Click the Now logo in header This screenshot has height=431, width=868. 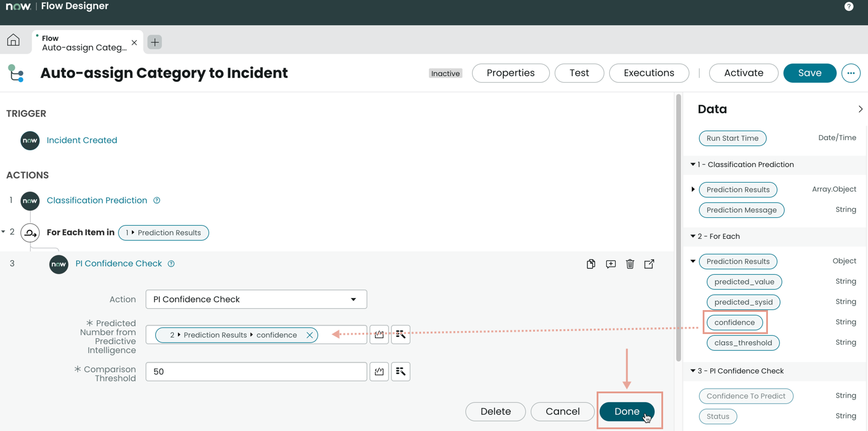tap(18, 7)
